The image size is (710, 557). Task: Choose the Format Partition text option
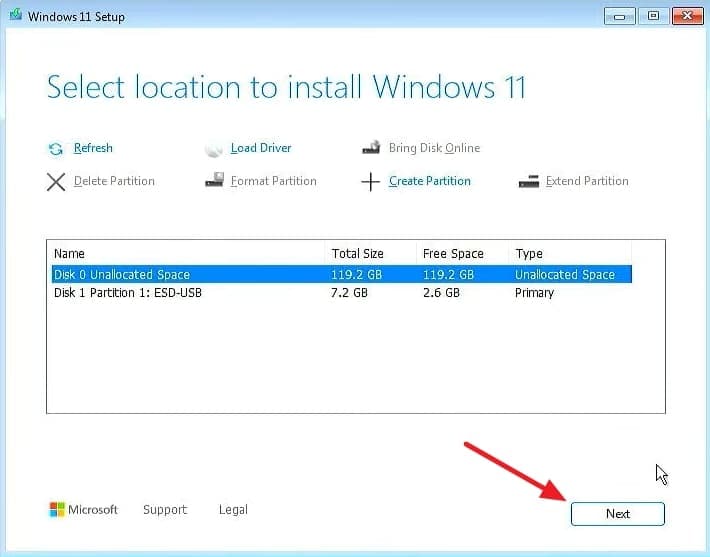point(273,181)
